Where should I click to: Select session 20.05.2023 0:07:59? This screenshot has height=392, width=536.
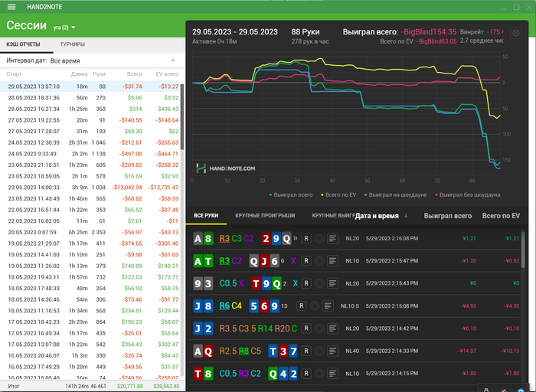pyautogui.click(x=90, y=233)
